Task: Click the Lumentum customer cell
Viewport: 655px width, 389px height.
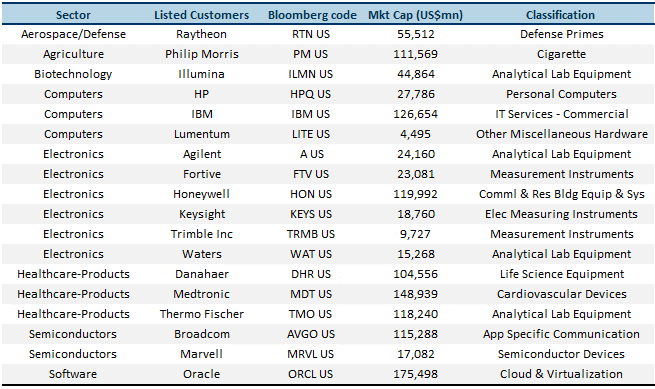Action: pyautogui.click(x=202, y=134)
